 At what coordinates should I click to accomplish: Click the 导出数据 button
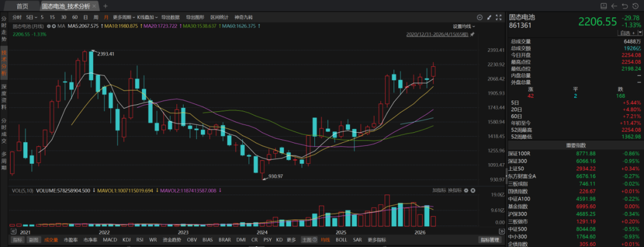tap(171, 17)
